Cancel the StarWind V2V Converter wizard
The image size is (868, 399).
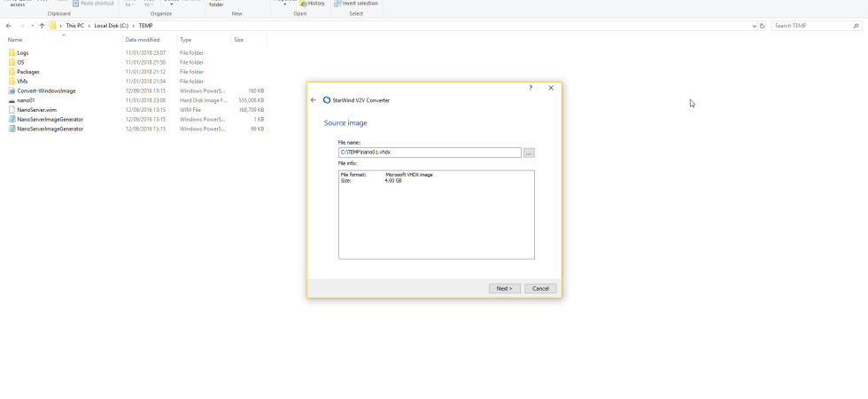[540, 288]
